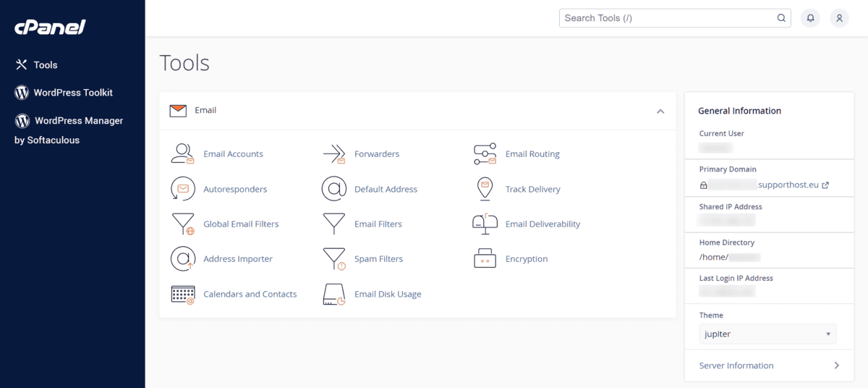The height and width of the screenshot is (388, 868).
Task: Open the Theme dropdown showing jupiter
Action: coord(767,334)
